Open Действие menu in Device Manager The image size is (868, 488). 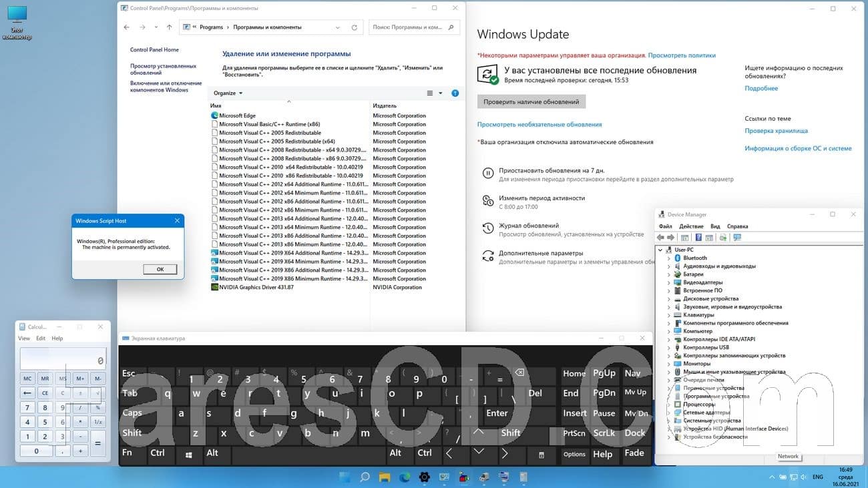click(691, 227)
